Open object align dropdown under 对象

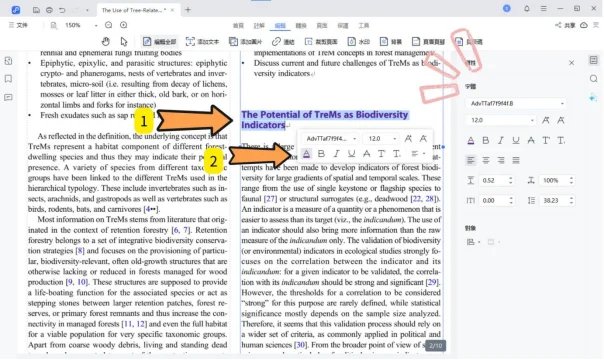coord(473,242)
